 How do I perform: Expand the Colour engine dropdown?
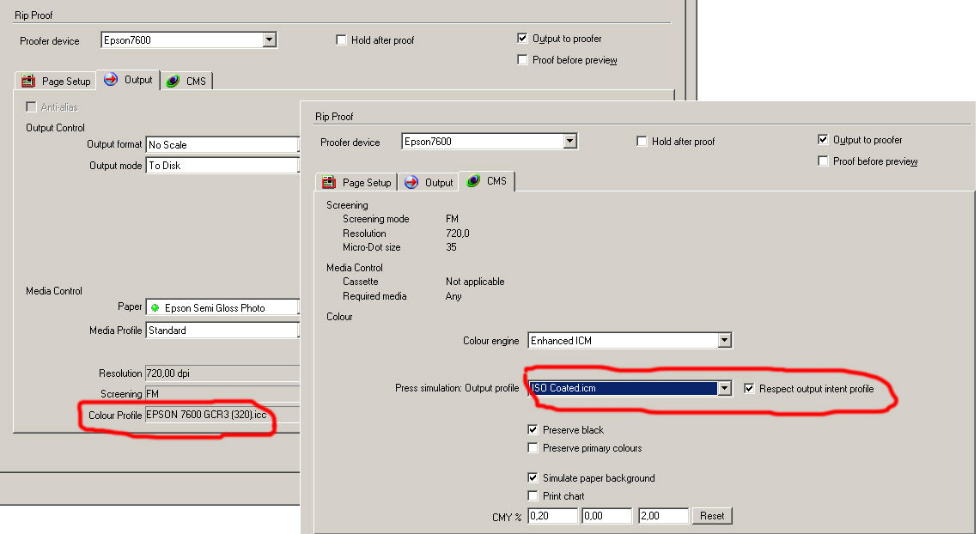click(724, 340)
